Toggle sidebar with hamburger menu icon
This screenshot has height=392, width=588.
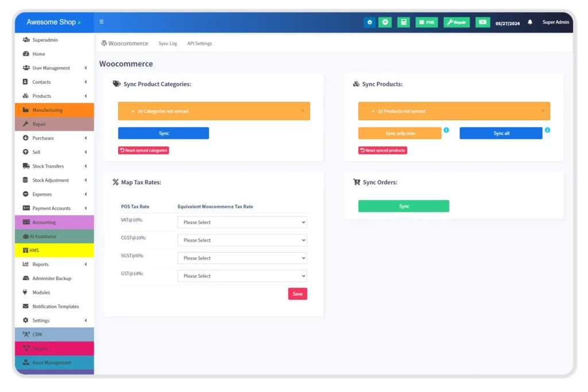click(102, 22)
